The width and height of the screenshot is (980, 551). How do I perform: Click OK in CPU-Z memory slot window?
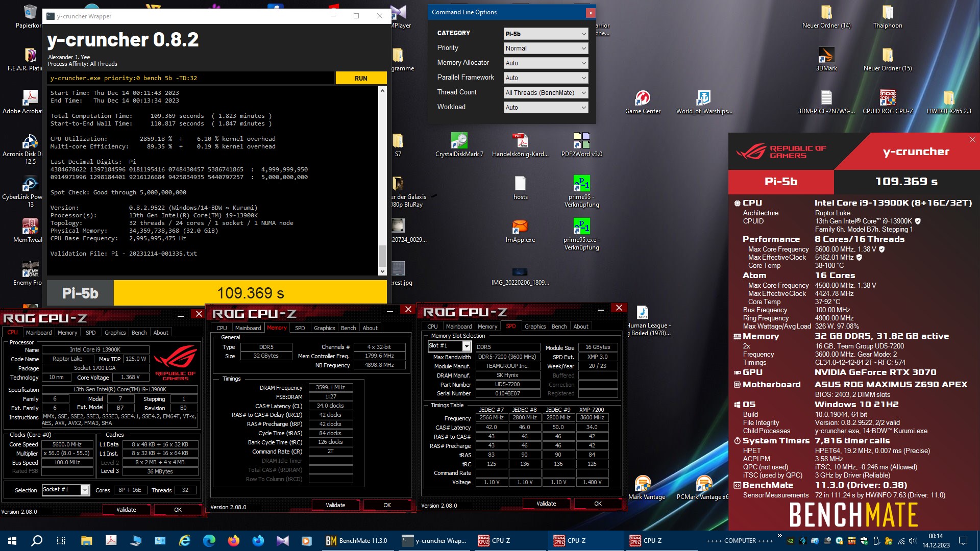click(x=598, y=504)
